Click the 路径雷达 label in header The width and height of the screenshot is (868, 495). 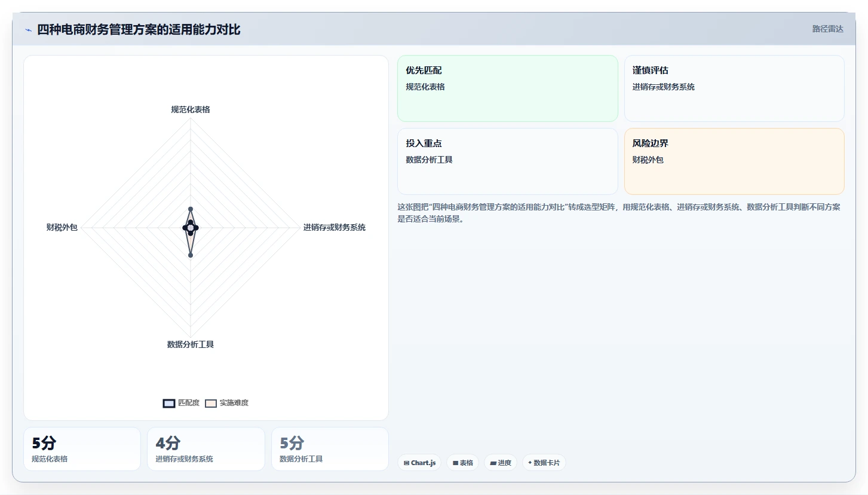(x=827, y=29)
